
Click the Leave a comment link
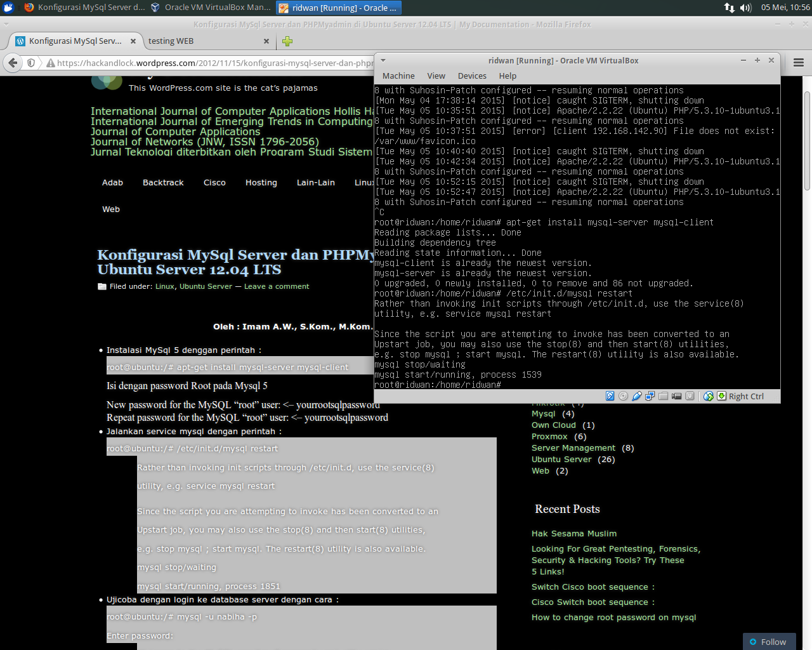[277, 286]
